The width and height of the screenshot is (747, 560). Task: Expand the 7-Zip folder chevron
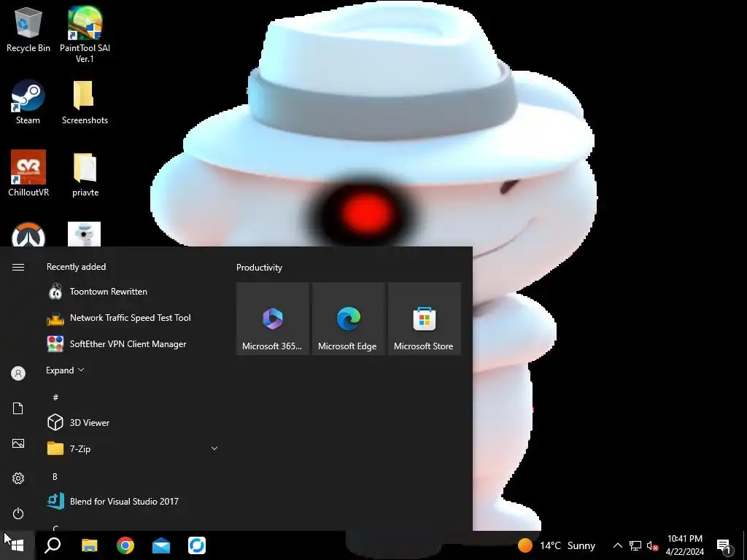coord(214,448)
